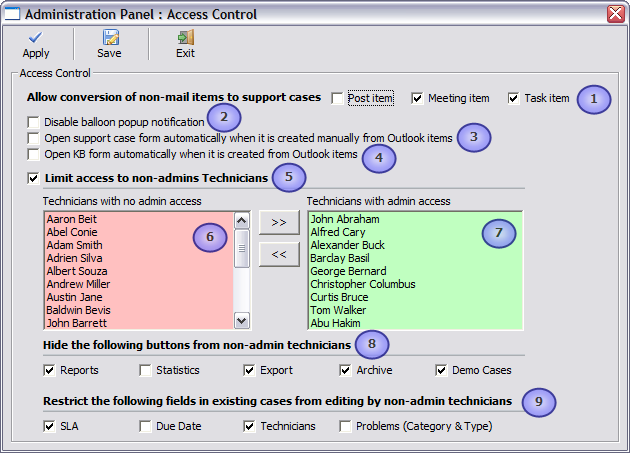
Task: Uncheck the Reports hide option
Action: pos(49,370)
